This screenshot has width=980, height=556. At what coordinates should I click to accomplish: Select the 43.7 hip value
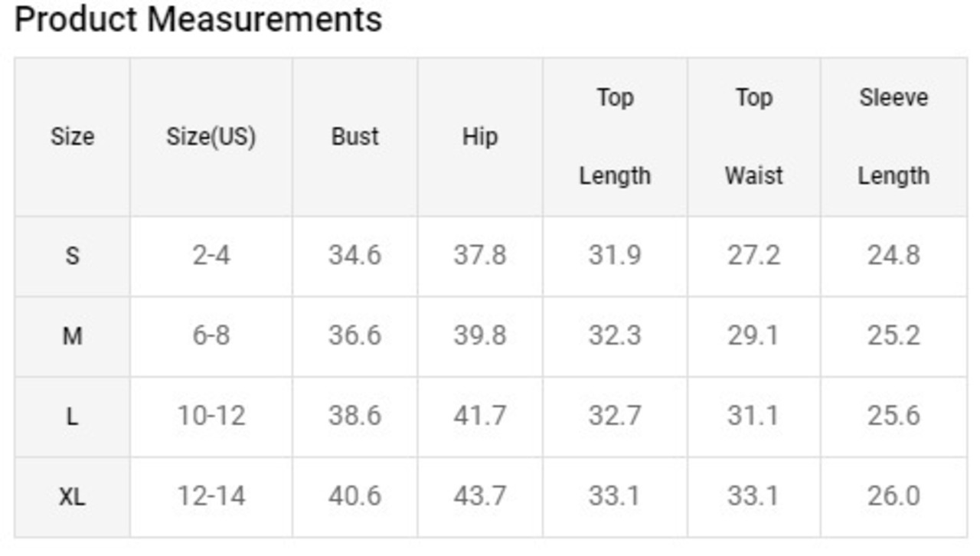480,497
